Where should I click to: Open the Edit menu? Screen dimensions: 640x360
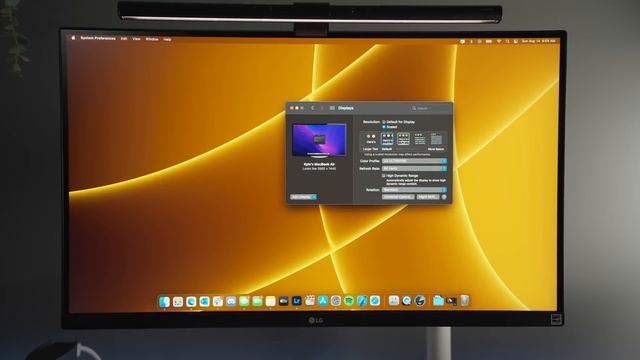124,39
